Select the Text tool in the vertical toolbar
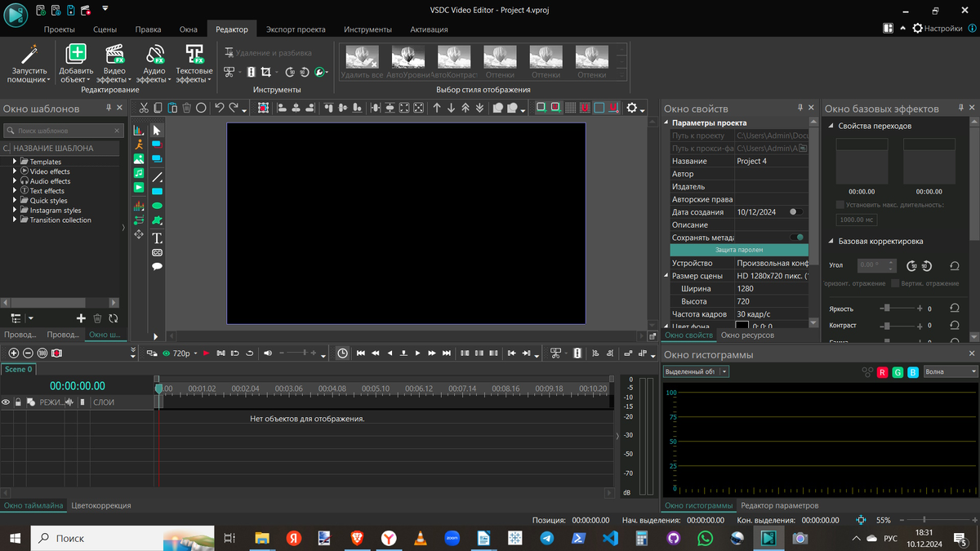This screenshot has width=980, height=551. pos(157,238)
